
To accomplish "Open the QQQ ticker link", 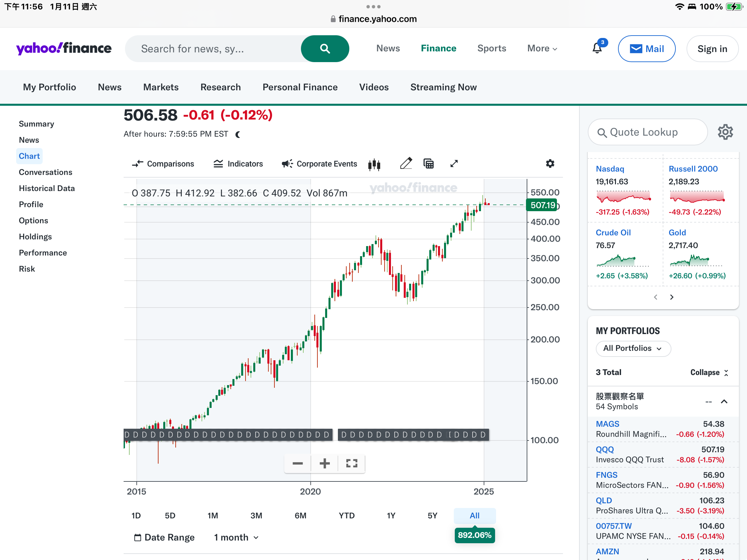I will (605, 450).
